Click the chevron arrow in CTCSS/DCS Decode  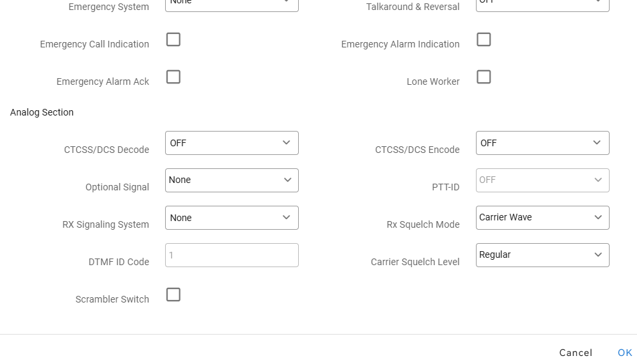pos(287,143)
